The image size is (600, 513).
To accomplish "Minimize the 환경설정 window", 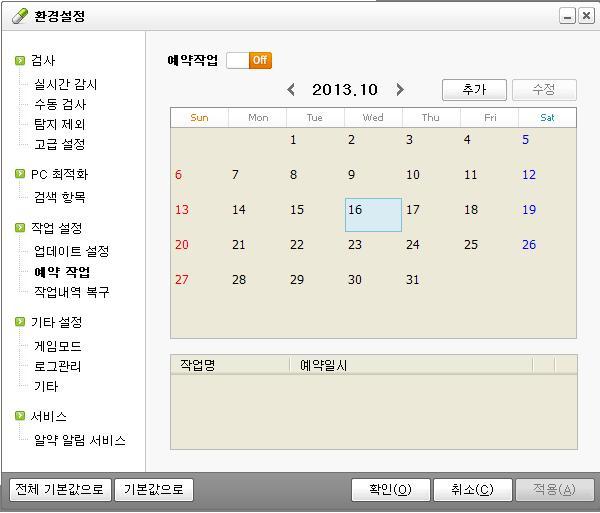I will pyautogui.click(x=567, y=16).
